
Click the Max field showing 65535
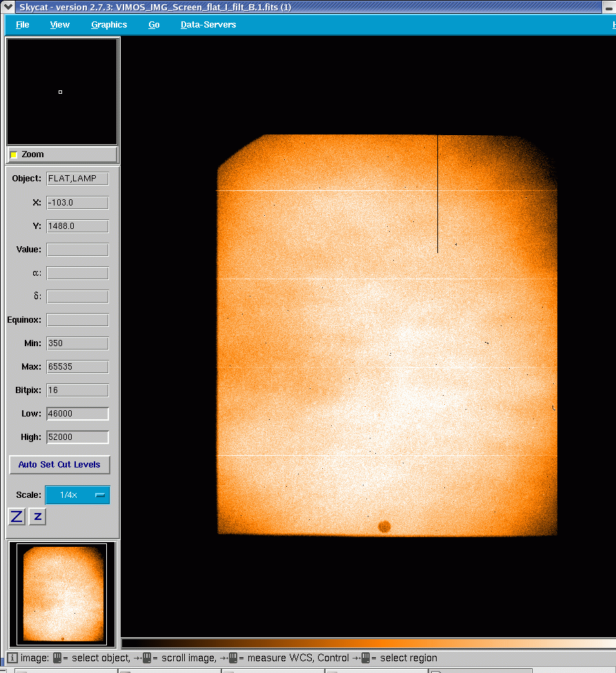77,367
